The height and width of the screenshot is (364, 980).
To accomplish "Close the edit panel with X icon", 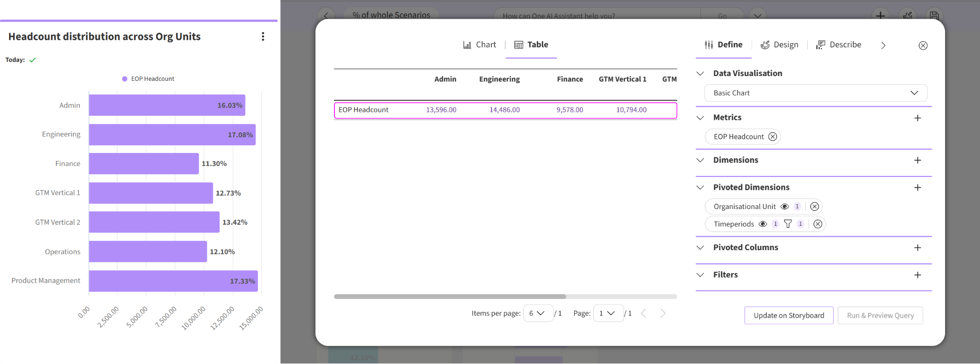I will (923, 45).
